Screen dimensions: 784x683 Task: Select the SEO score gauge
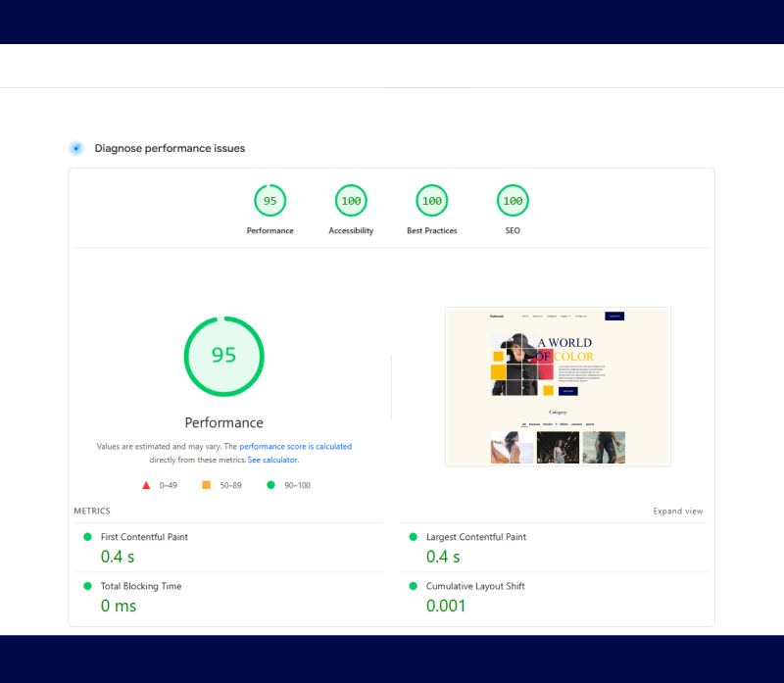point(513,201)
